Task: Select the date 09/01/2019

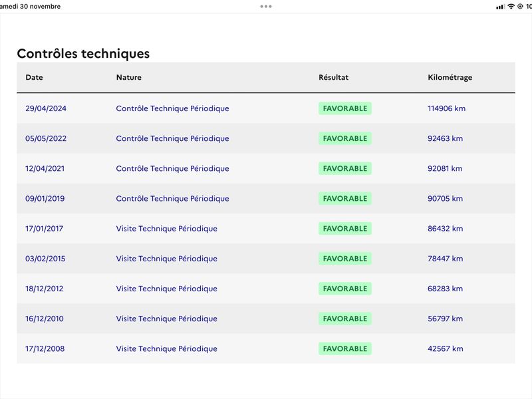Action: tap(45, 198)
